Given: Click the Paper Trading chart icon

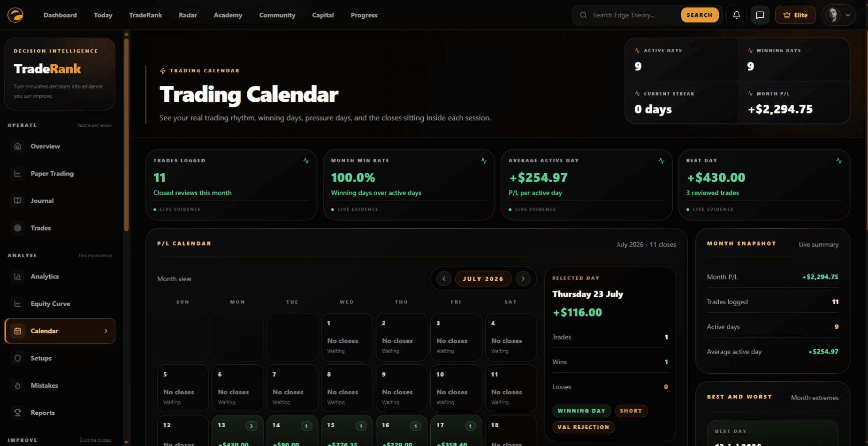Looking at the screenshot, I should 17,173.
